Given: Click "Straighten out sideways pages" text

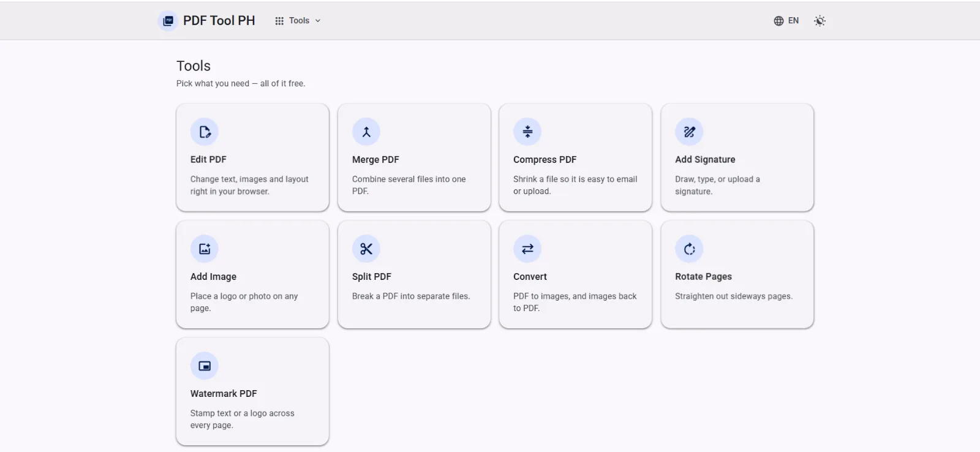Looking at the screenshot, I should (734, 296).
